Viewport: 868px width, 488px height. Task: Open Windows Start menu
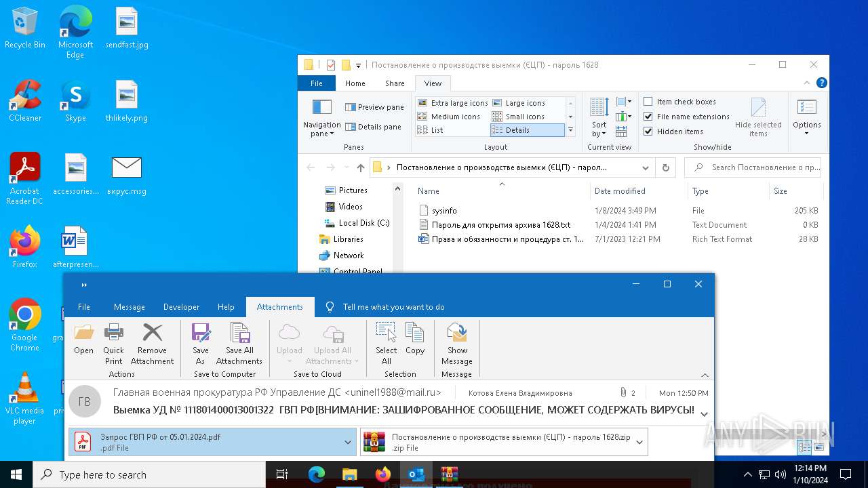[16, 474]
